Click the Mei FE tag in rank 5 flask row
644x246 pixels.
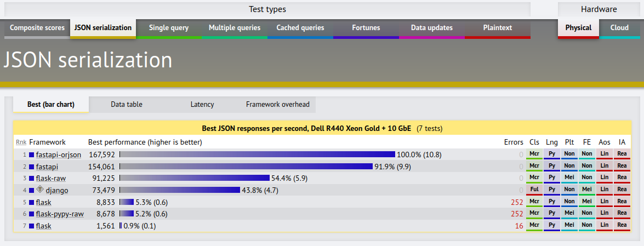point(587,203)
